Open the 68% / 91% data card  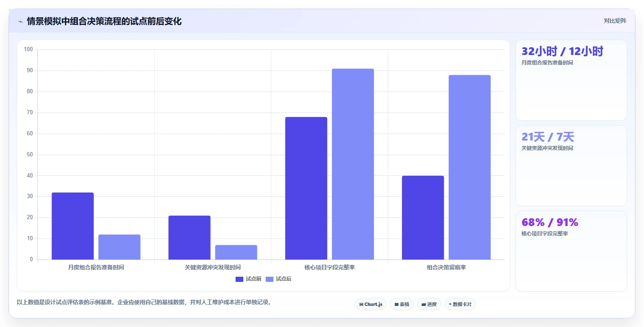click(x=571, y=251)
